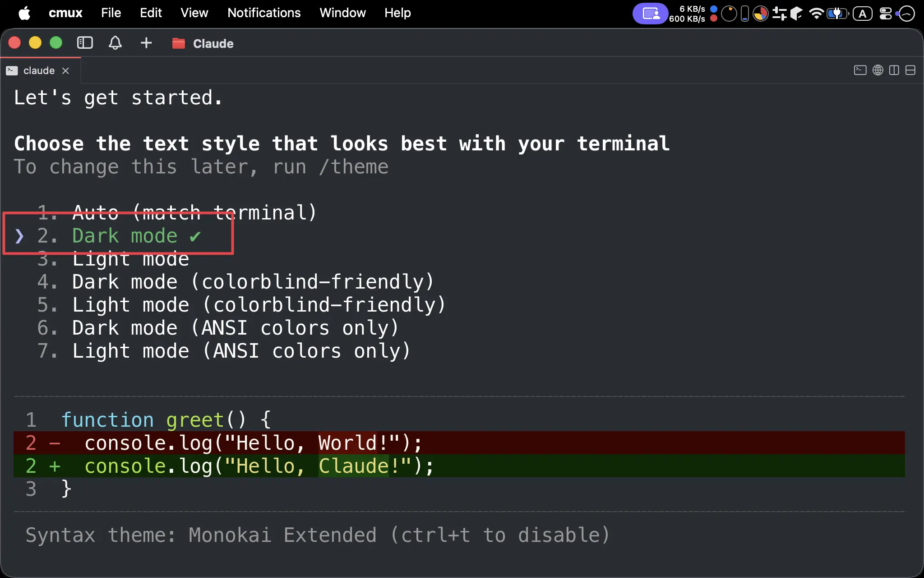This screenshot has width=924, height=578.
Task: Open Control Center toggles icon
Action: tap(886, 14)
